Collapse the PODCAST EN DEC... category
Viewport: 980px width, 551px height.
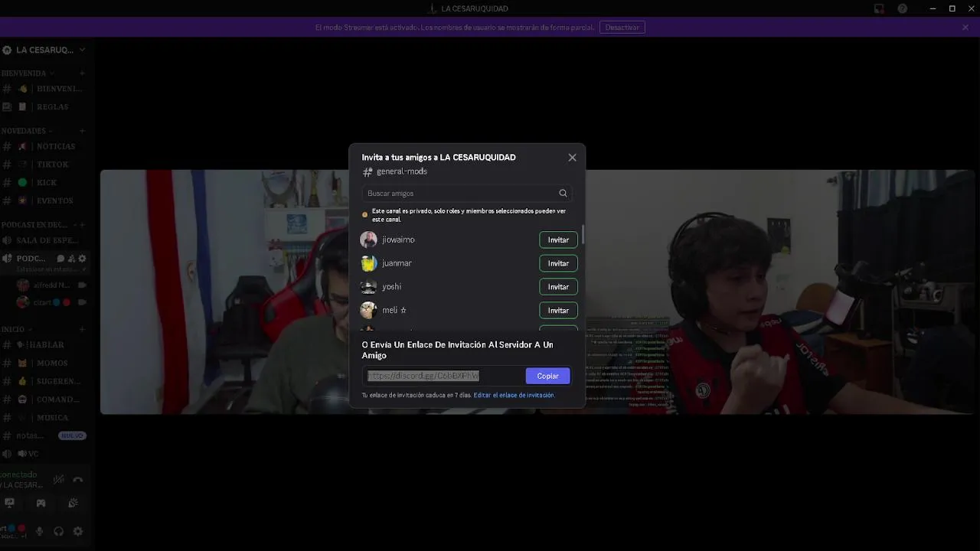point(37,225)
